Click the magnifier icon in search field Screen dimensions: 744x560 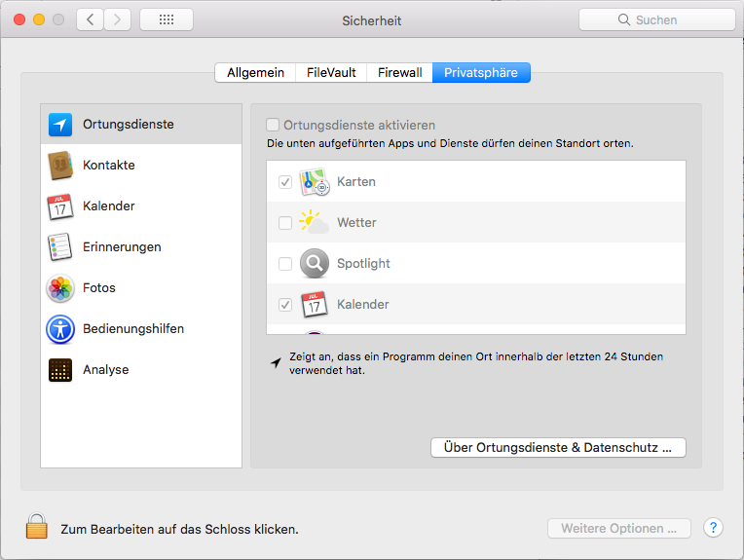coord(624,19)
